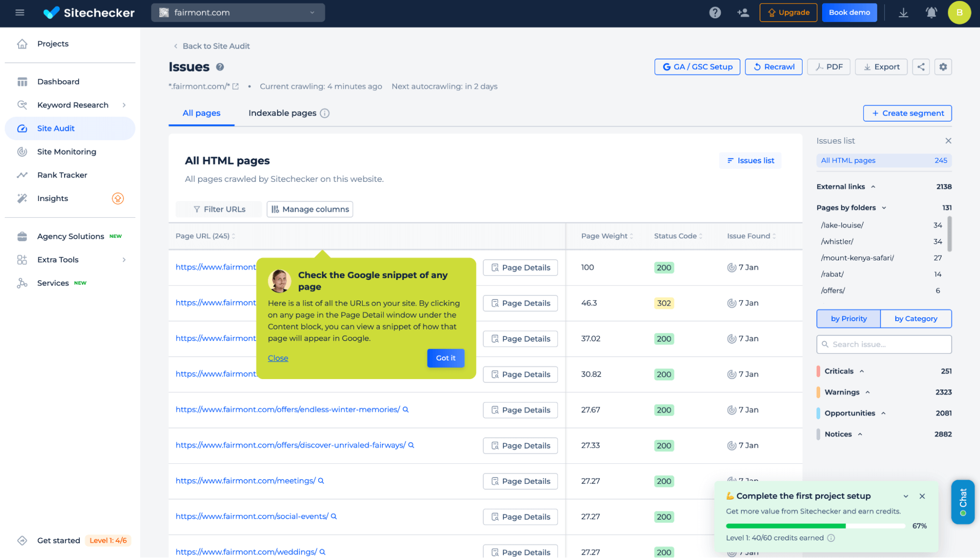Click Filter URLs button
The image size is (980, 558).
click(218, 209)
